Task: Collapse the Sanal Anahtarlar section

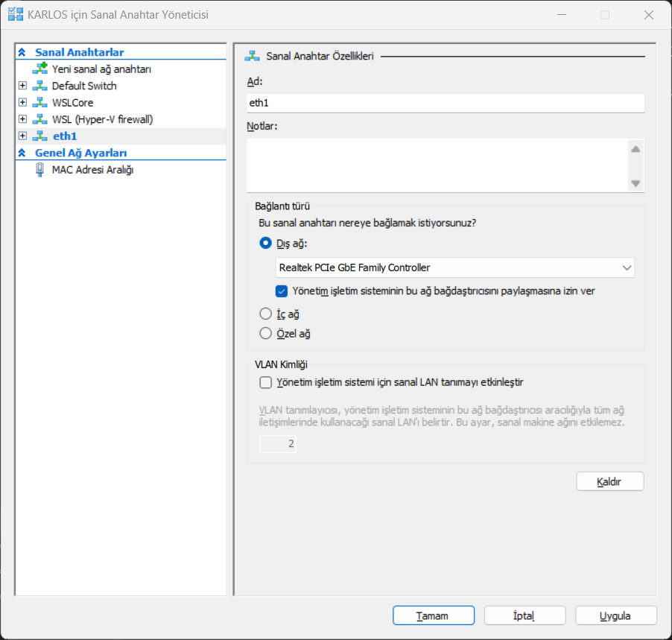Action: 22,52
